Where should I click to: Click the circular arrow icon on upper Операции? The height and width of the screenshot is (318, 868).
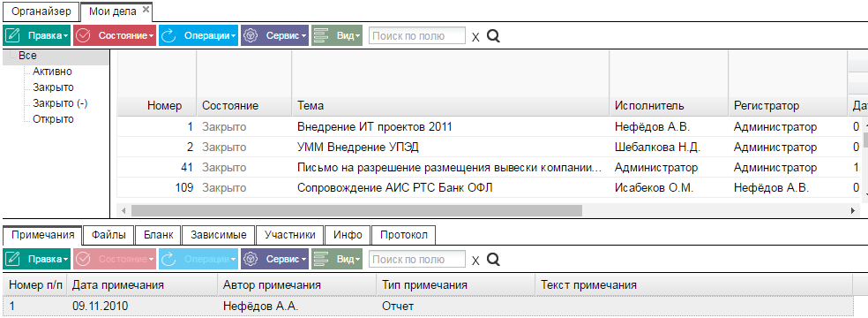[168, 35]
